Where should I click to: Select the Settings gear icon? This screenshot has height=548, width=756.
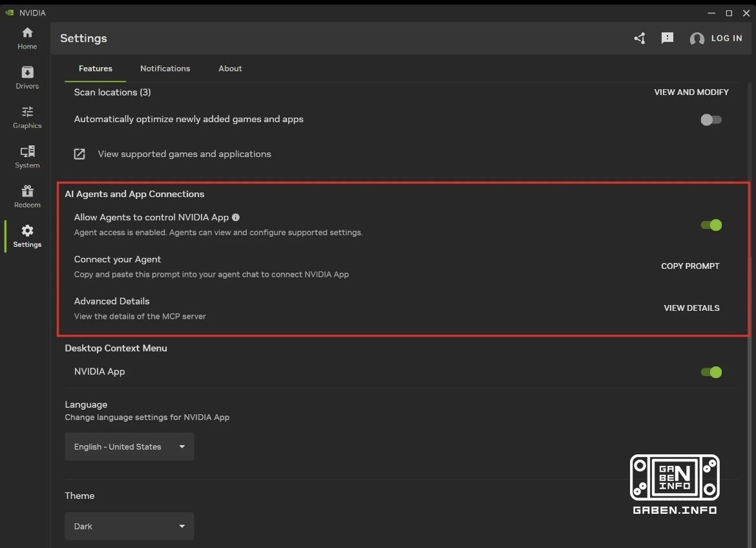(x=27, y=231)
